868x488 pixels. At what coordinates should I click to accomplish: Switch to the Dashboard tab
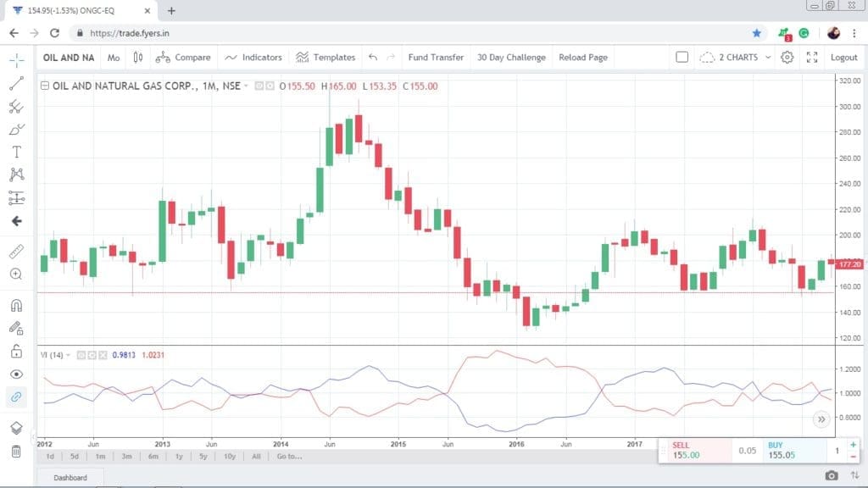tap(71, 477)
